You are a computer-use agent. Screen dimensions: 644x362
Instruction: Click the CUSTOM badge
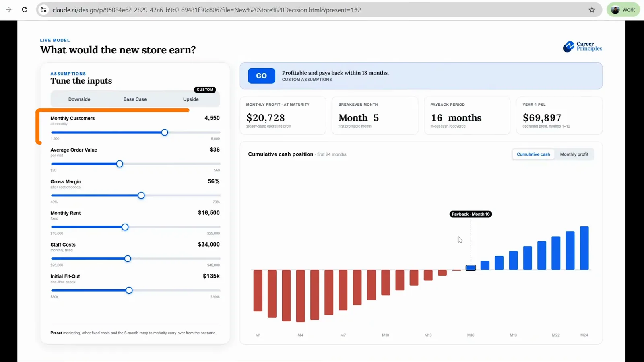click(x=205, y=90)
